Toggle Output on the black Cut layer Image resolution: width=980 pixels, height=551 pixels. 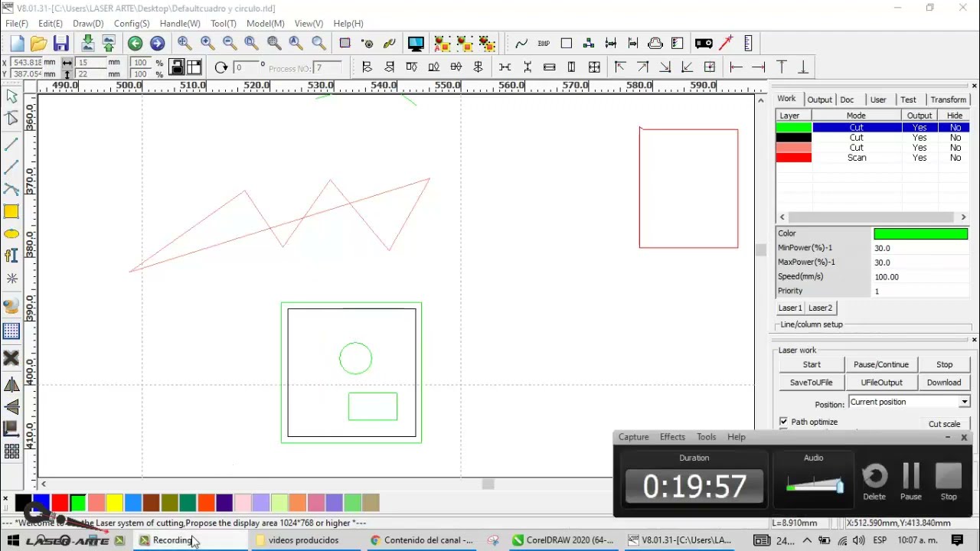(920, 138)
